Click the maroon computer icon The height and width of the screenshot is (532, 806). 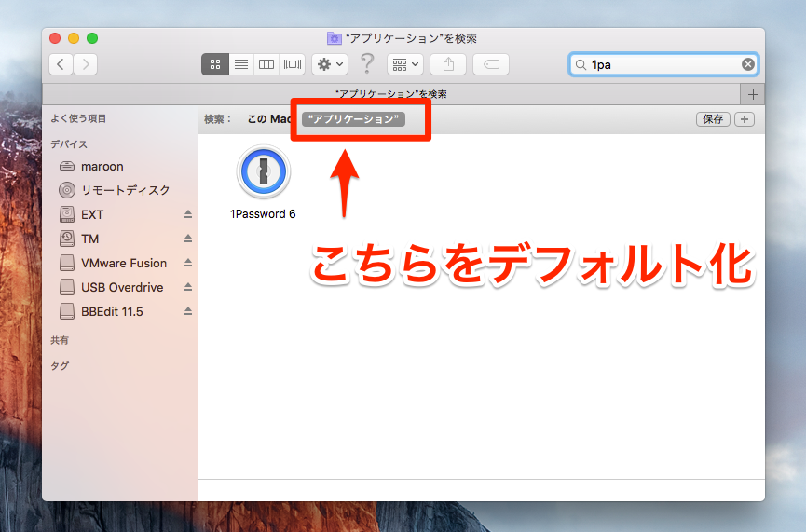[67, 166]
